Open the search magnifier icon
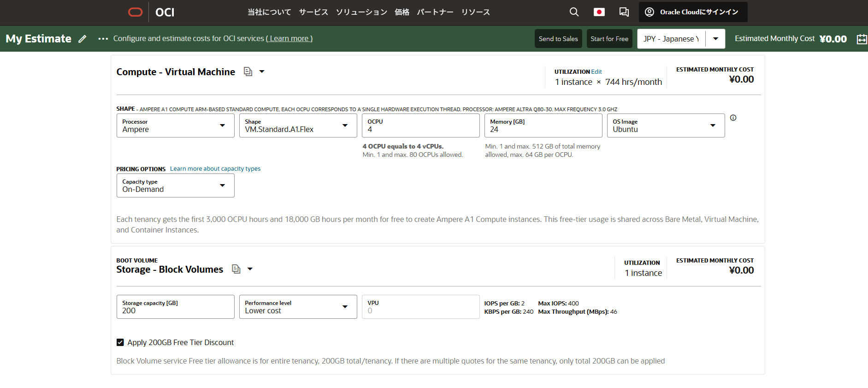 pyautogui.click(x=574, y=12)
